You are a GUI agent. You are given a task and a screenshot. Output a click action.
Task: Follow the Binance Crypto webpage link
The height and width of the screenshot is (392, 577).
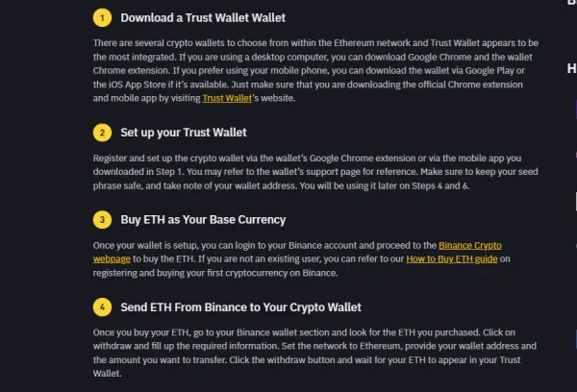tap(475, 245)
